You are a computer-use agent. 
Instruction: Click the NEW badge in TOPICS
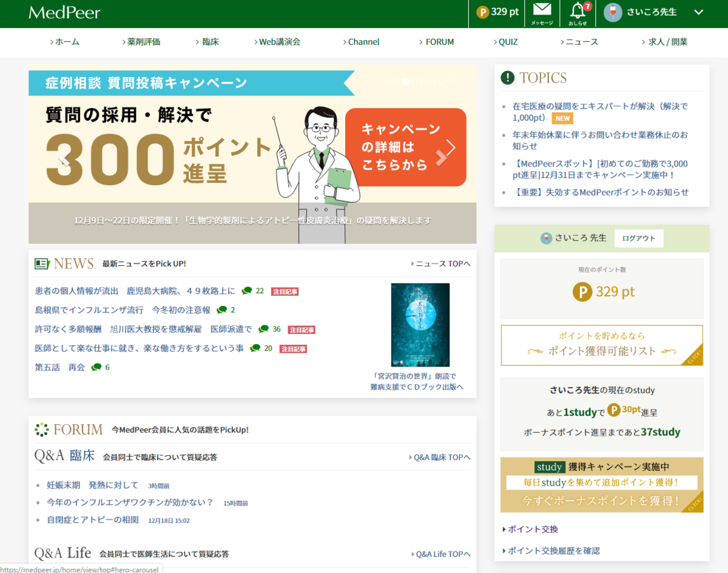(x=563, y=118)
